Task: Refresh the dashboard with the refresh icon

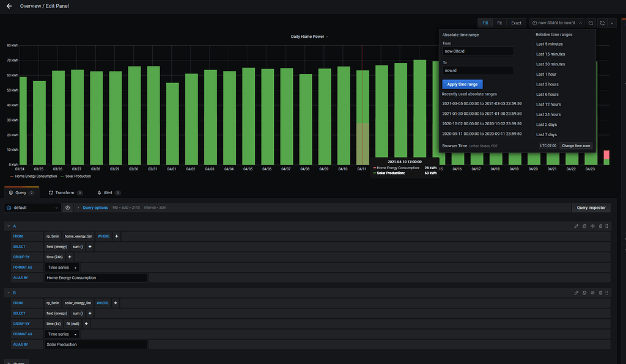Action: coord(602,23)
